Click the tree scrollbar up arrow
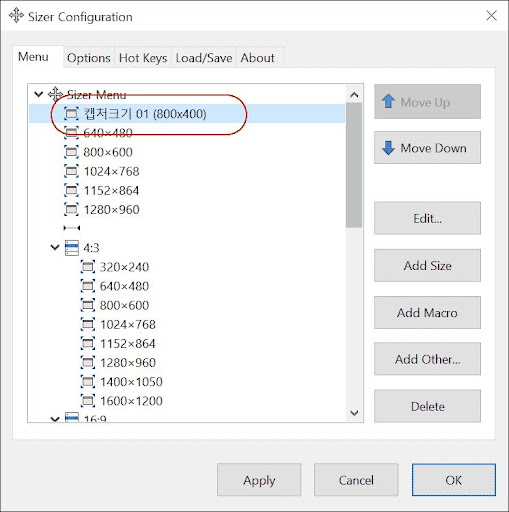Screen dimensions: 509x512 [354, 95]
